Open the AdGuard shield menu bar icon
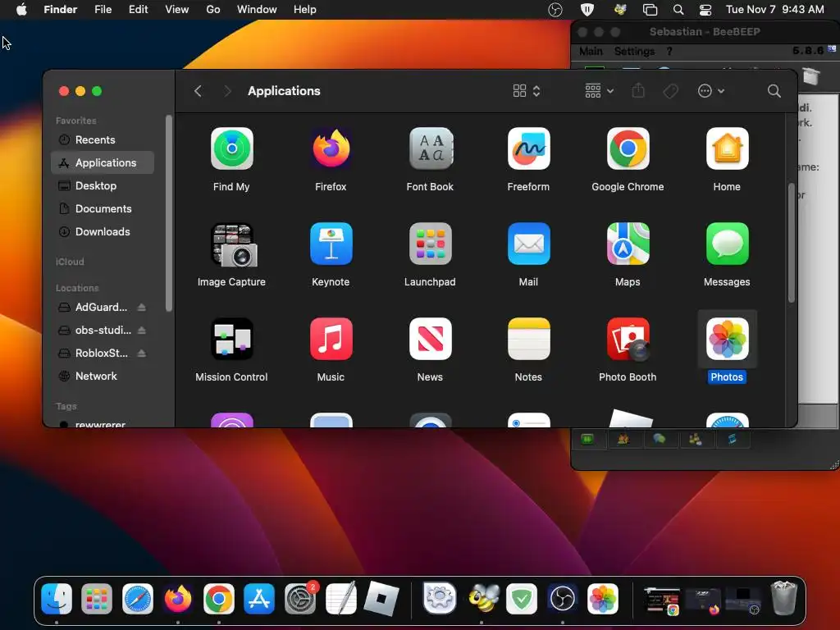This screenshot has height=630, width=840. 587,10
